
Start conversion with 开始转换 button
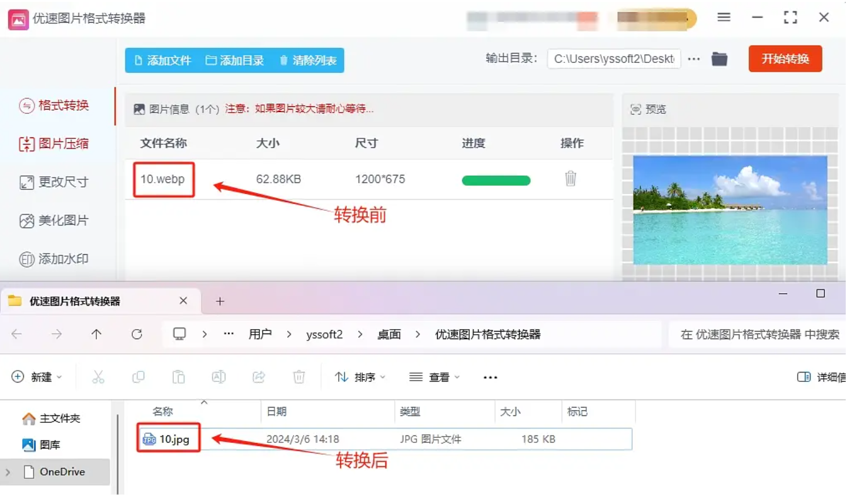(x=785, y=59)
